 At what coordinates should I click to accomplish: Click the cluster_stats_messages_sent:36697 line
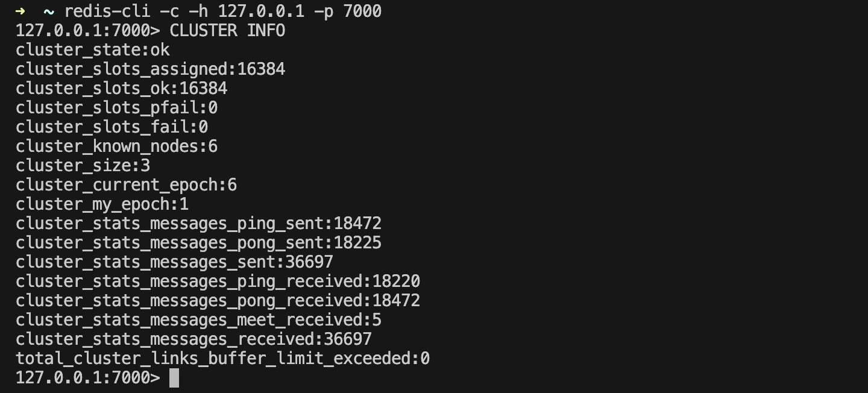(174, 262)
